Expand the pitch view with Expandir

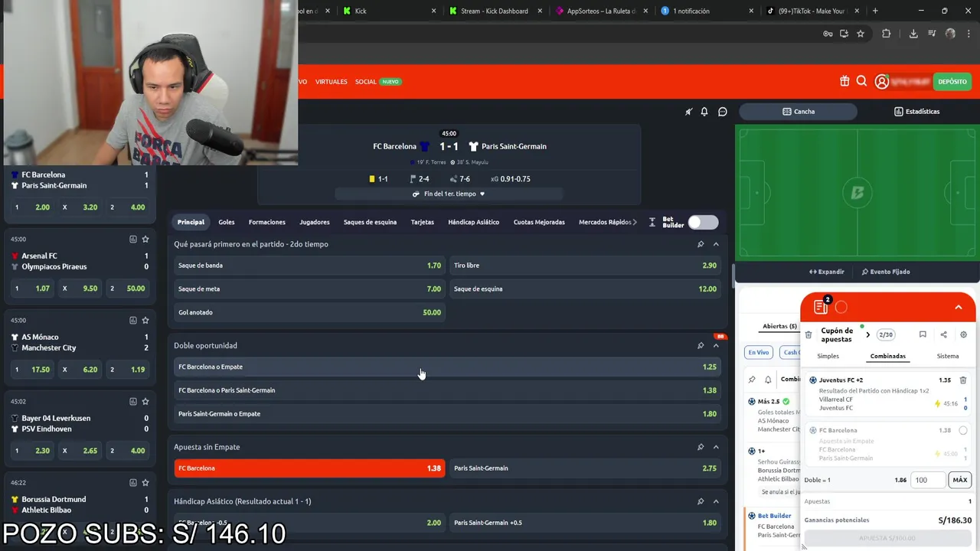tap(827, 272)
